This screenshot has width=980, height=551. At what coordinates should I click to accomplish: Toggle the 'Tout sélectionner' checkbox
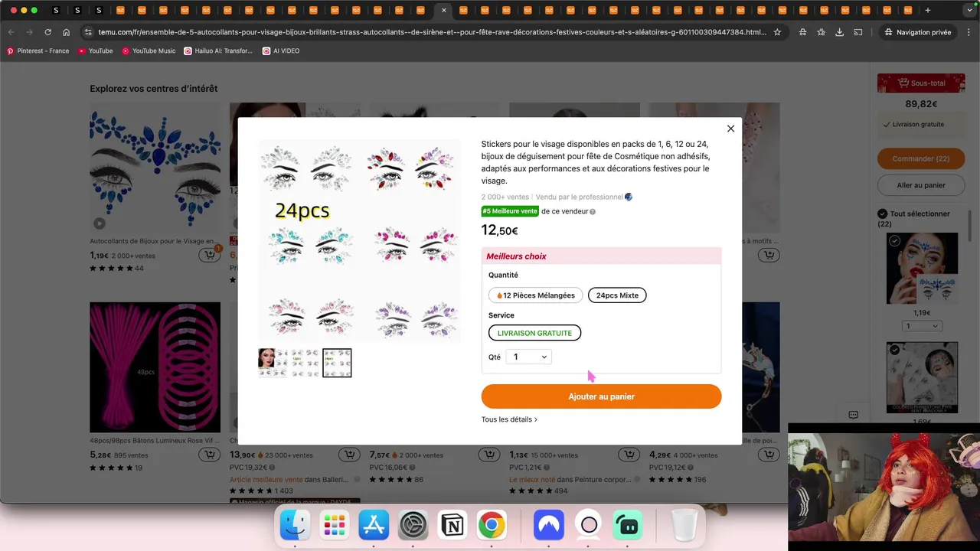click(x=882, y=214)
